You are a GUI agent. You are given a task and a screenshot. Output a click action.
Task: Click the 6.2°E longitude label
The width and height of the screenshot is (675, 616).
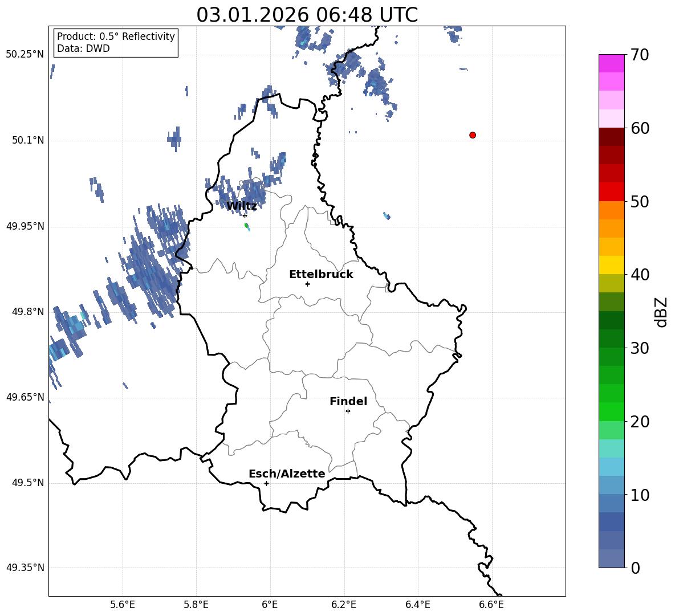point(344,605)
